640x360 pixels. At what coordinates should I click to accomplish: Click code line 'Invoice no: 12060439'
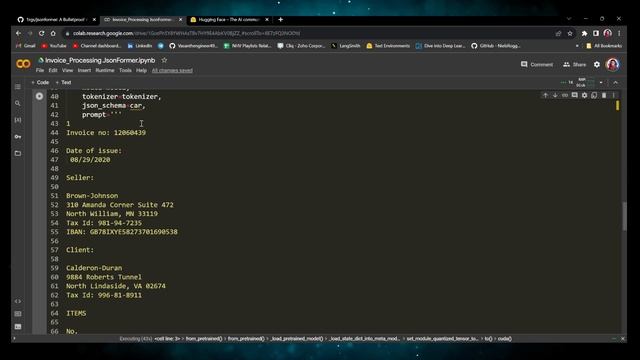click(106, 133)
